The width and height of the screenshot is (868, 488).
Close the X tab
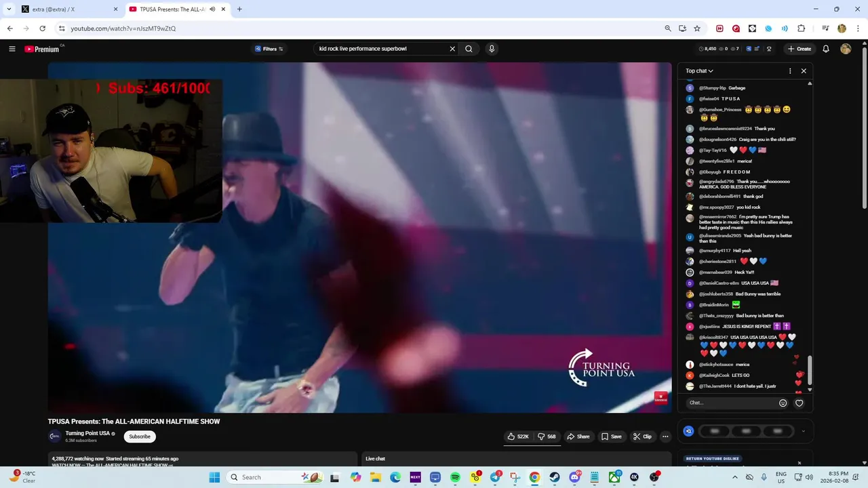pyautogui.click(x=115, y=9)
